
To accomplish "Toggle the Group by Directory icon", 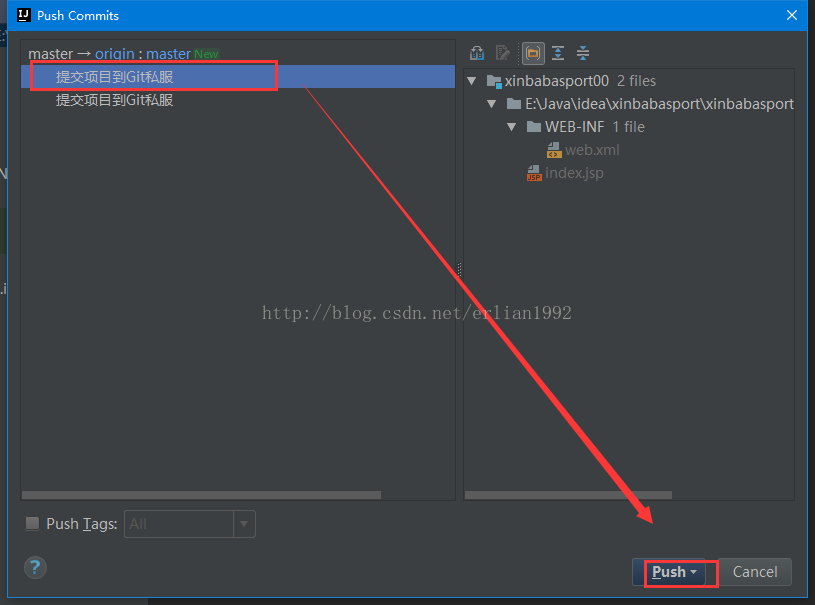I will tap(533, 53).
